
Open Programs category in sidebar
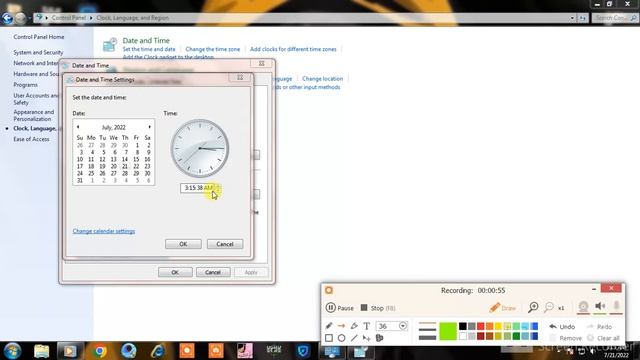point(25,85)
